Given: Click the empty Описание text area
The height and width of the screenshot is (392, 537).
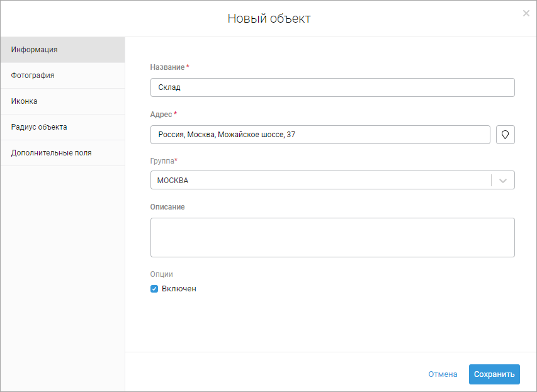Looking at the screenshot, I should tap(332, 237).
